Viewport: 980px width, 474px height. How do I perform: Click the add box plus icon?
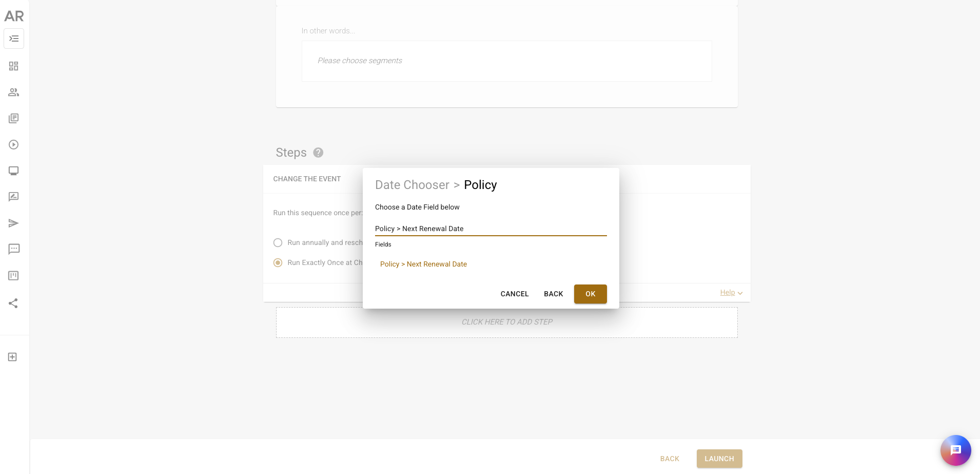coord(13,357)
